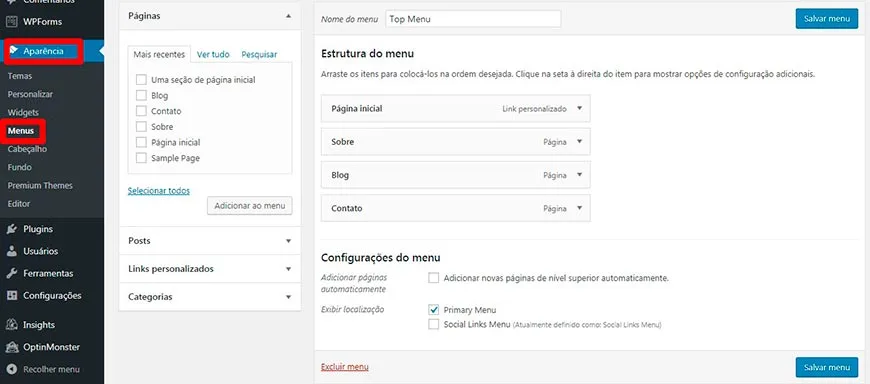Open Fundo in the sidebar
Image resolution: width=870 pixels, height=384 pixels.
[x=19, y=167]
